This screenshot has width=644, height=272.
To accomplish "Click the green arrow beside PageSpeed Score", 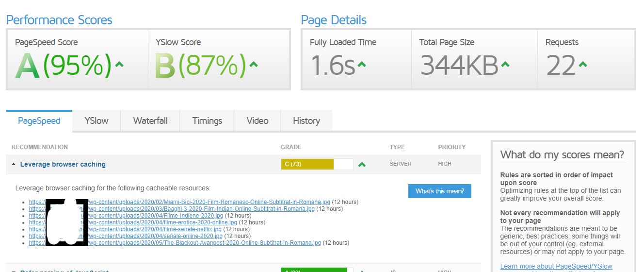I will tap(119, 64).
